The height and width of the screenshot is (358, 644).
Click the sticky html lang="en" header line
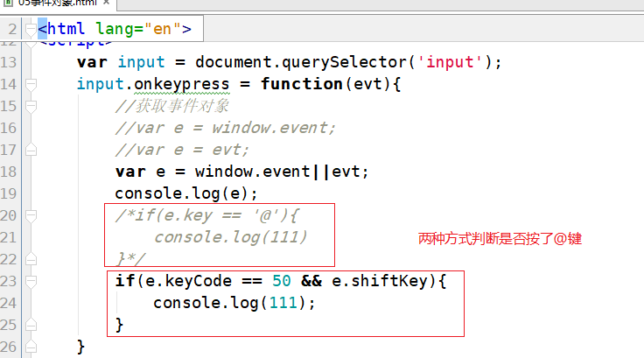[115, 30]
